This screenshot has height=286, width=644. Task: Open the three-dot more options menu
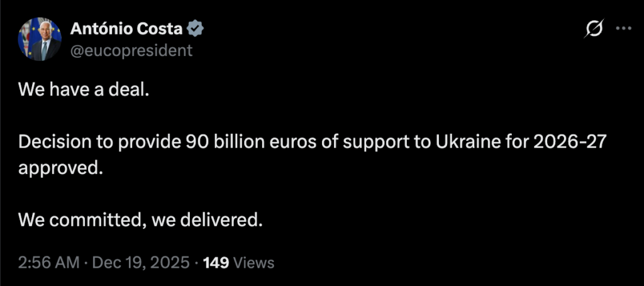622,28
